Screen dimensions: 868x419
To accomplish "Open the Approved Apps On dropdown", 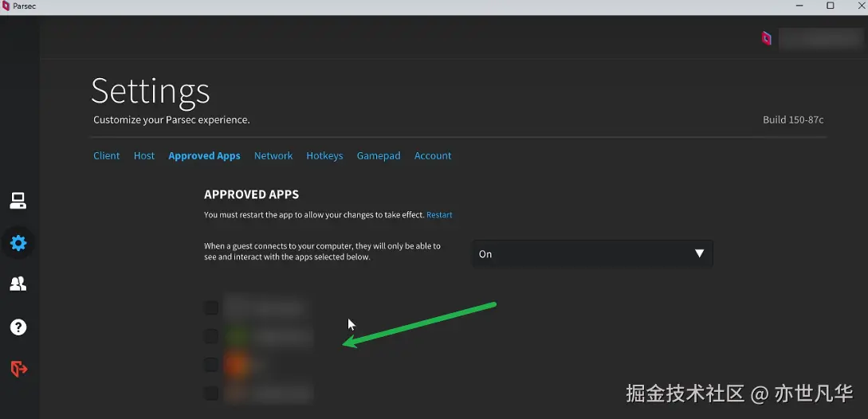I will (x=592, y=253).
